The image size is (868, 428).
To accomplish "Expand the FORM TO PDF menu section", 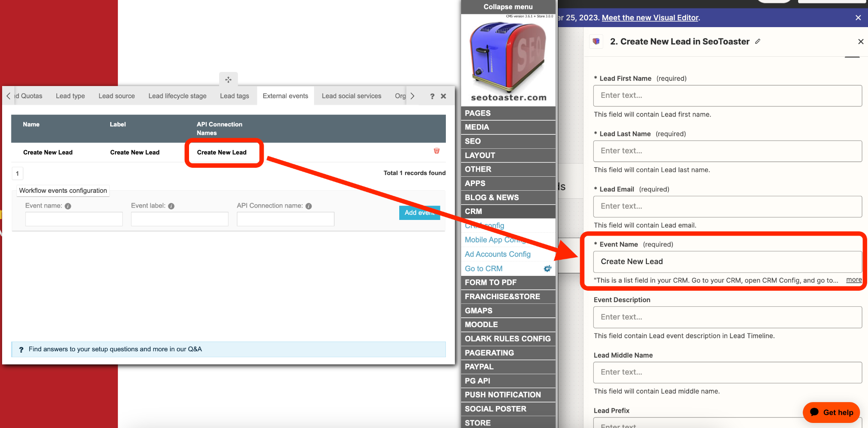I will (x=508, y=282).
